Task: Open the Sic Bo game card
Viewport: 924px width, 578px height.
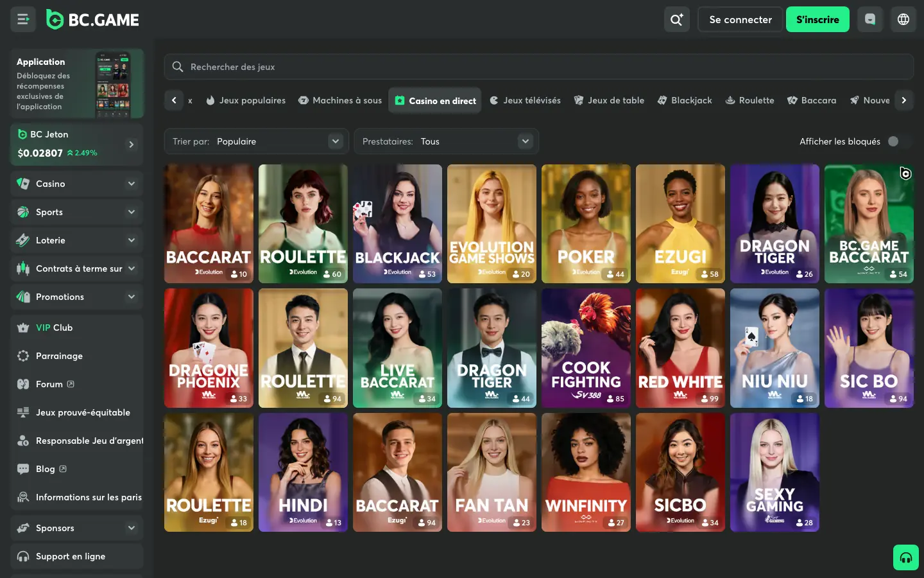Action: tap(869, 348)
